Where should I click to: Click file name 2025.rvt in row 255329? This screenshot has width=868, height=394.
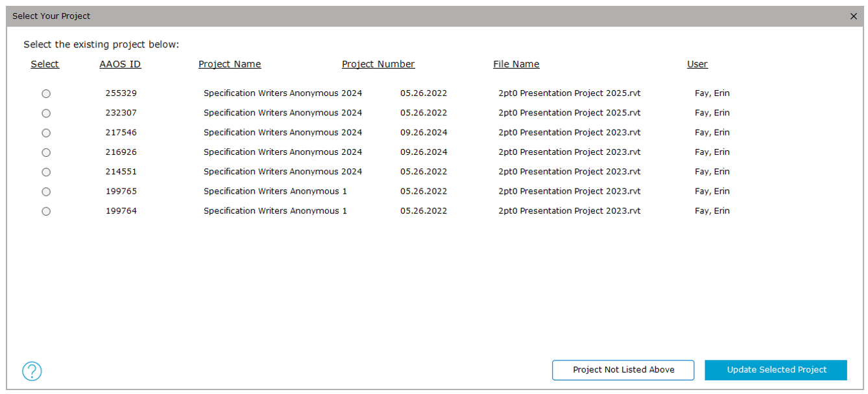570,93
